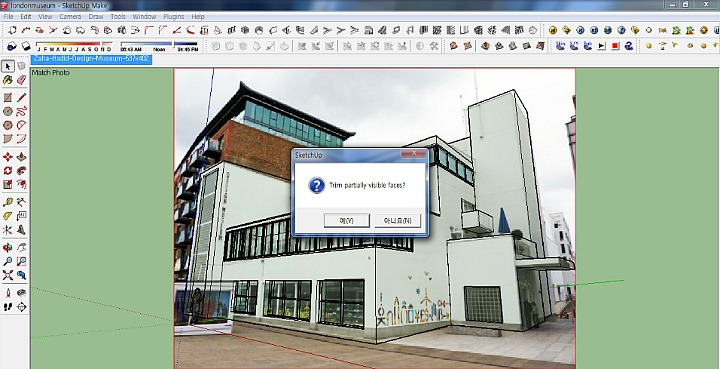This screenshot has width=720, height=369.
Task: Open the Plugins menu
Action: pos(174,17)
